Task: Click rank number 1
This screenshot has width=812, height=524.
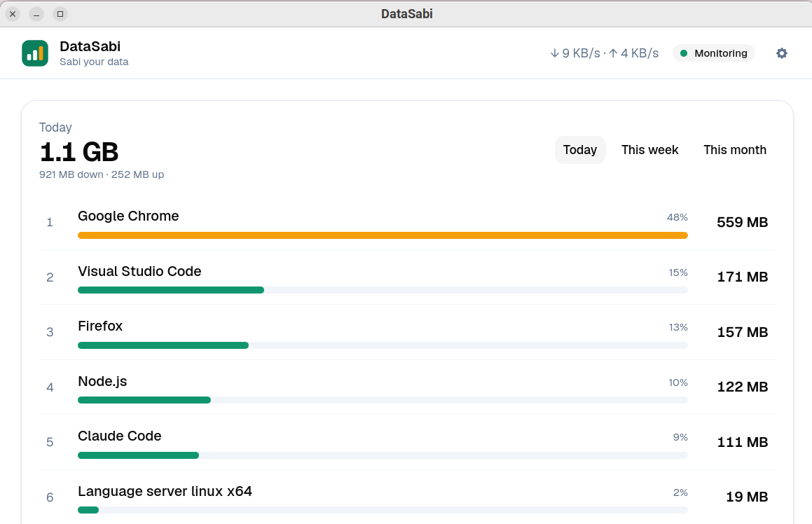Action: tap(50, 223)
